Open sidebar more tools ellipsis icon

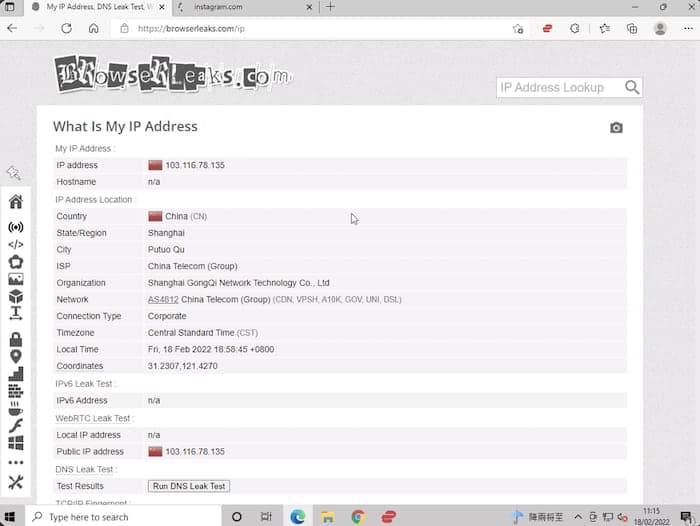[x=16, y=463]
